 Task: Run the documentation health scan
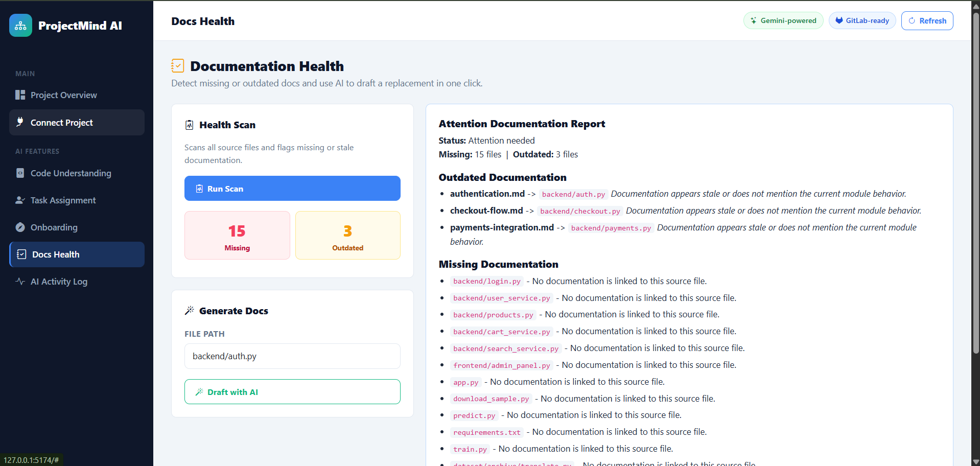[292, 189]
